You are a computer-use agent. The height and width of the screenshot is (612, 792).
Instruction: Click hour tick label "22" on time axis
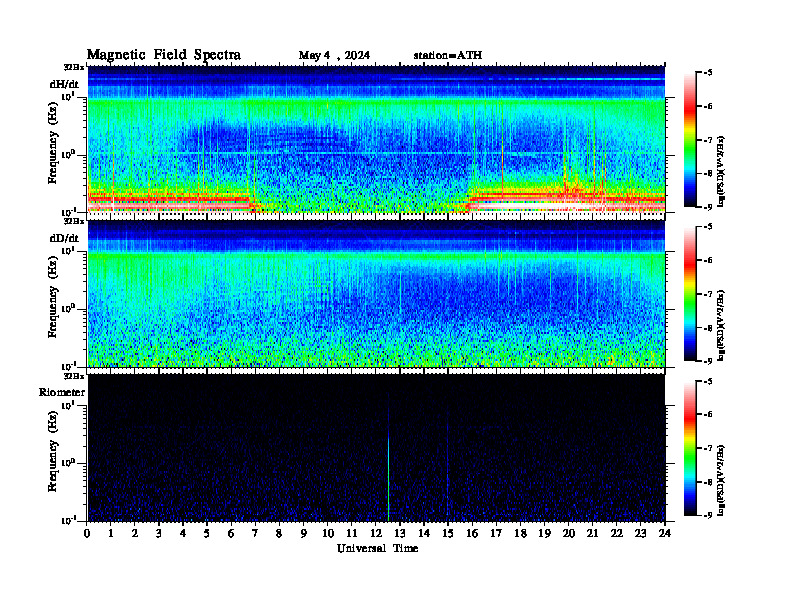click(616, 534)
